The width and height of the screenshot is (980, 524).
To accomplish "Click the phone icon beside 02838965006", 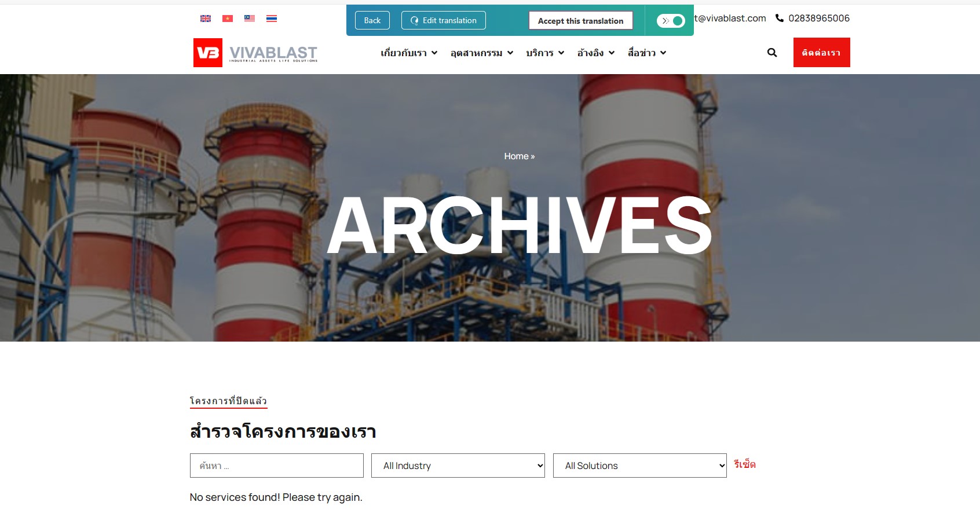I will 780,18.
